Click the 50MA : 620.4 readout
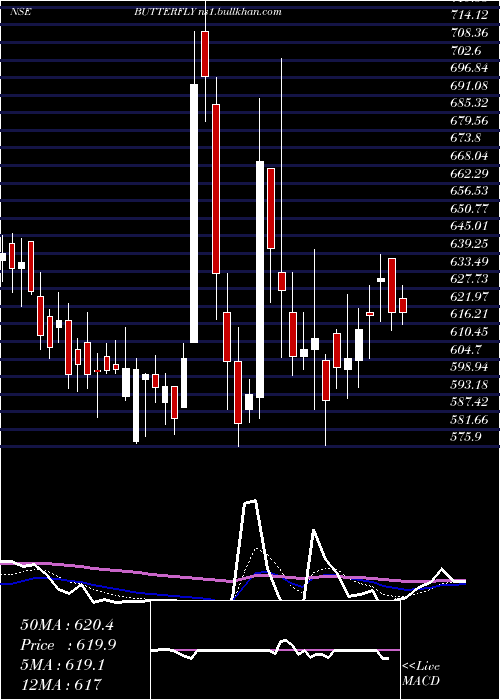The width and height of the screenshot is (500, 700). [x=67, y=625]
